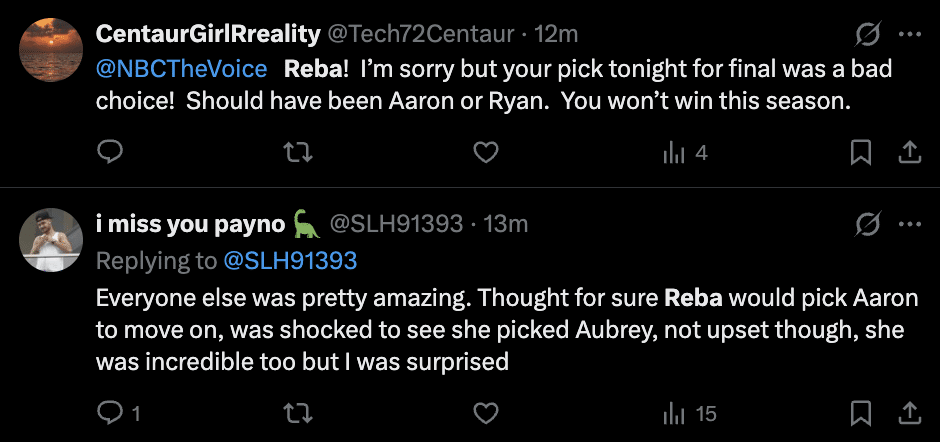This screenshot has width=940, height=442.
Task: Click the 12m timestamp on first tweet
Action: [x=557, y=34]
